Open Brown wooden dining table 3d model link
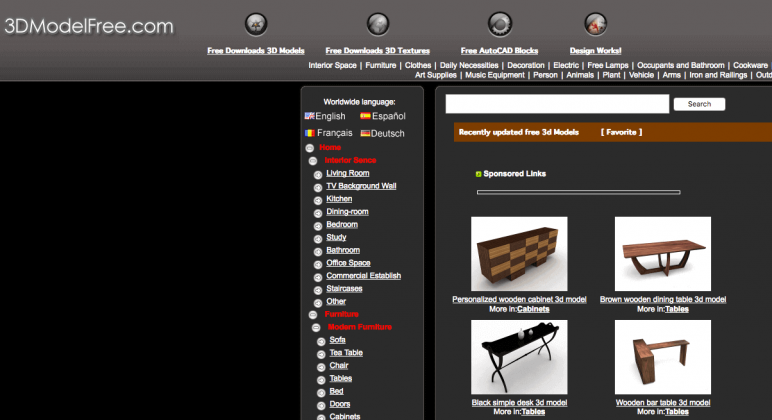The width and height of the screenshot is (772, 420). 663,299
